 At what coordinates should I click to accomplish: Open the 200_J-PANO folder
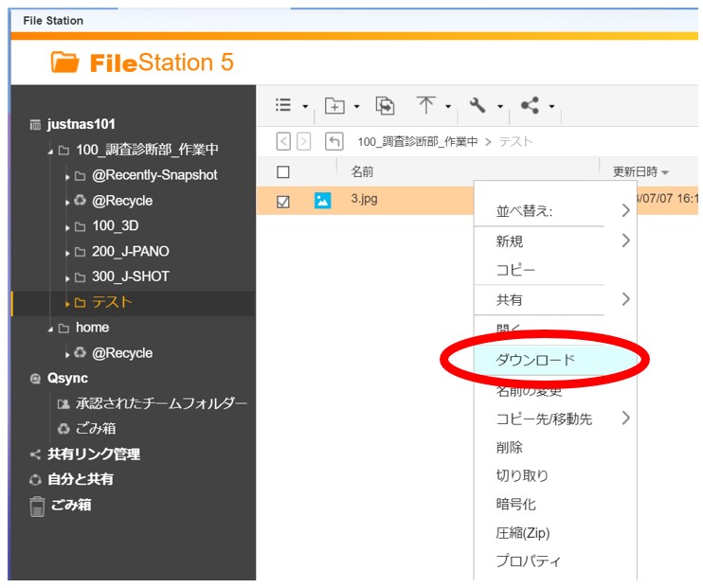point(131,252)
